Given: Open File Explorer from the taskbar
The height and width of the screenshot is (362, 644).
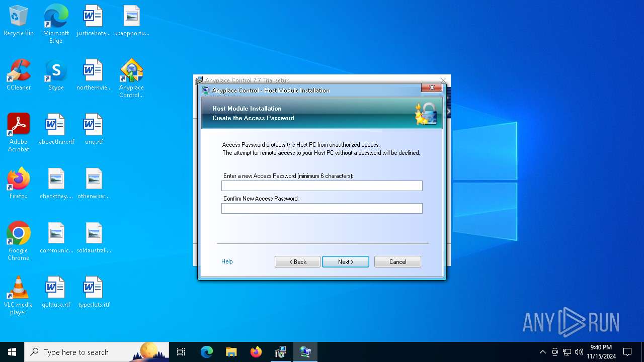Looking at the screenshot, I should 231,352.
